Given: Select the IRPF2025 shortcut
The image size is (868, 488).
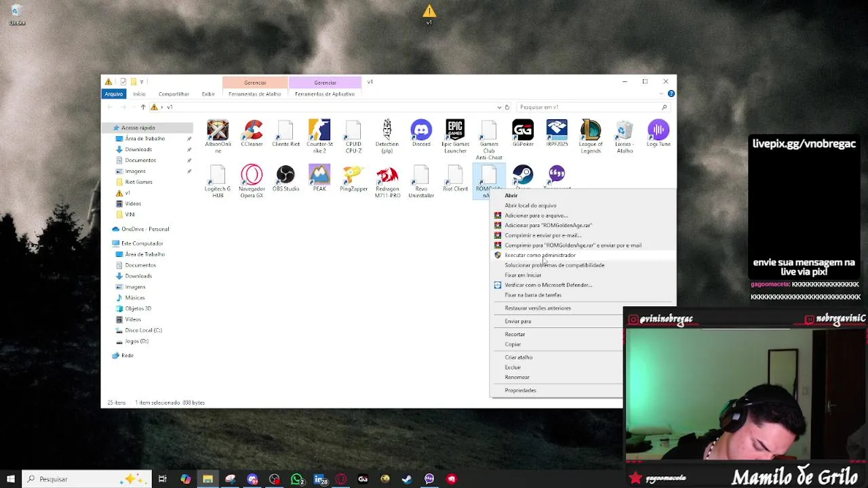Looking at the screenshot, I should [x=557, y=134].
